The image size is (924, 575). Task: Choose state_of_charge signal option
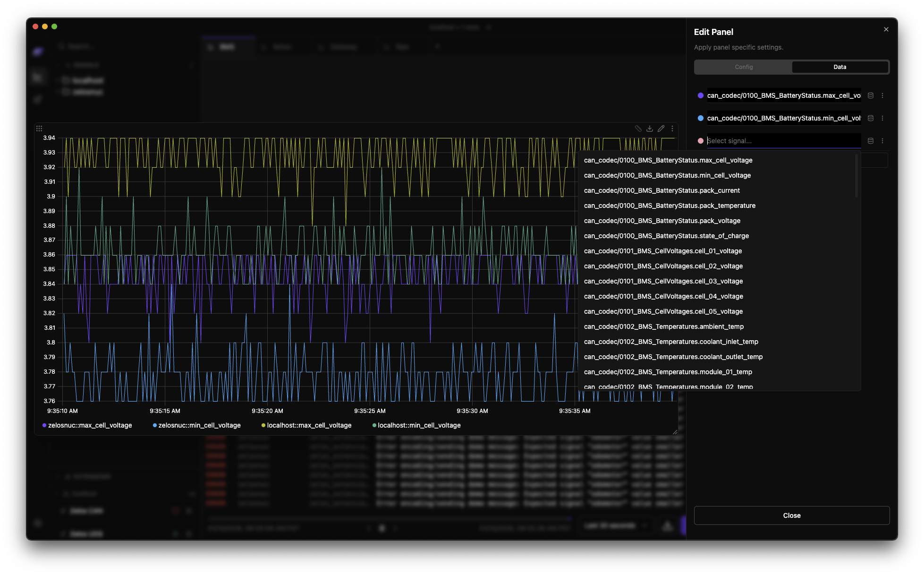(666, 236)
